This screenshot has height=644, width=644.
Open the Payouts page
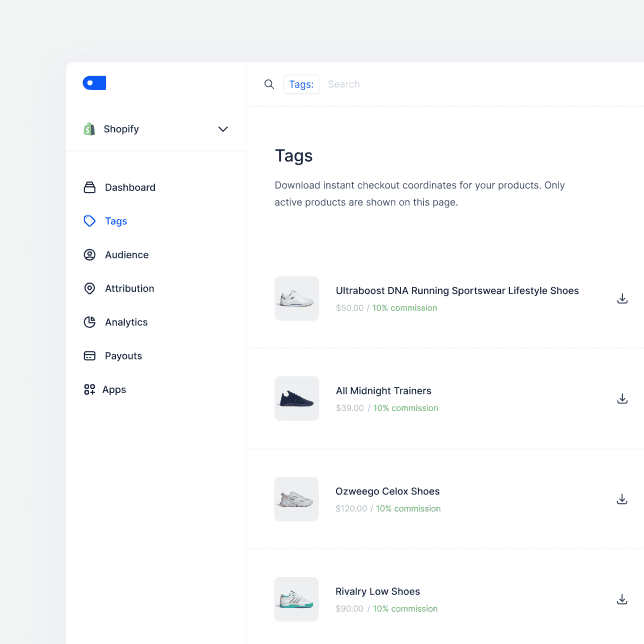(123, 356)
